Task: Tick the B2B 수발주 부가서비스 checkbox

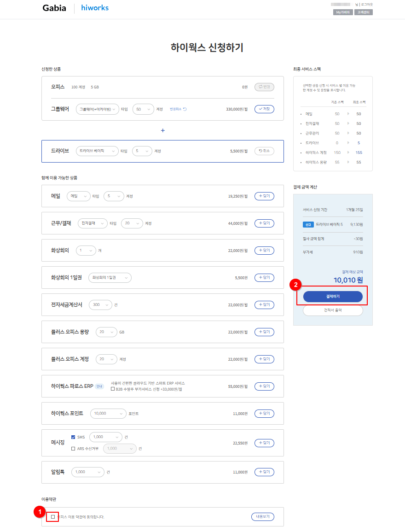Action: pos(113,389)
